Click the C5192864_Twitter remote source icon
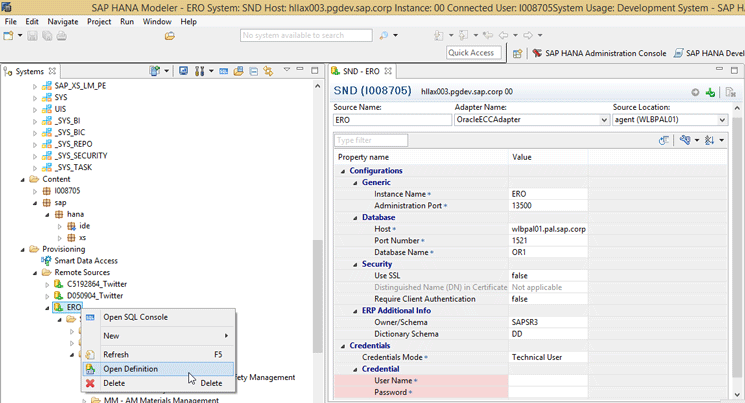Viewport: 745px width, 403px height. click(x=58, y=284)
